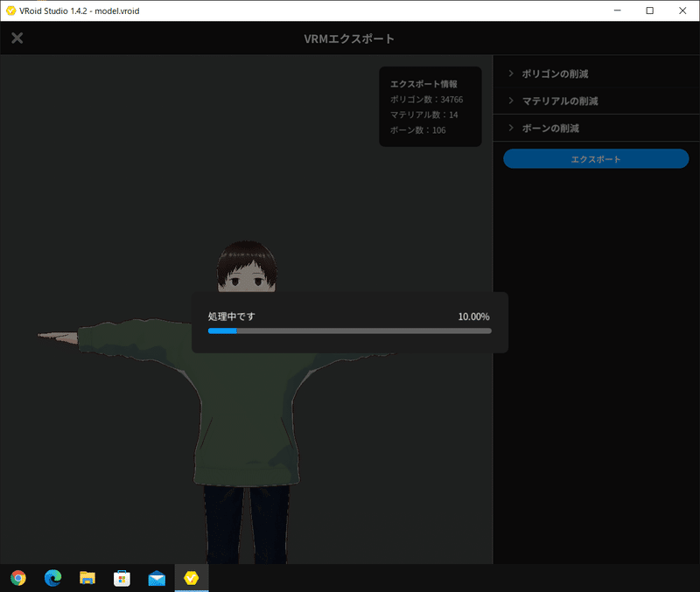Image resolution: width=700 pixels, height=592 pixels.
Task: Open the Mail app from the taskbar
Action: pyautogui.click(x=157, y=579)
